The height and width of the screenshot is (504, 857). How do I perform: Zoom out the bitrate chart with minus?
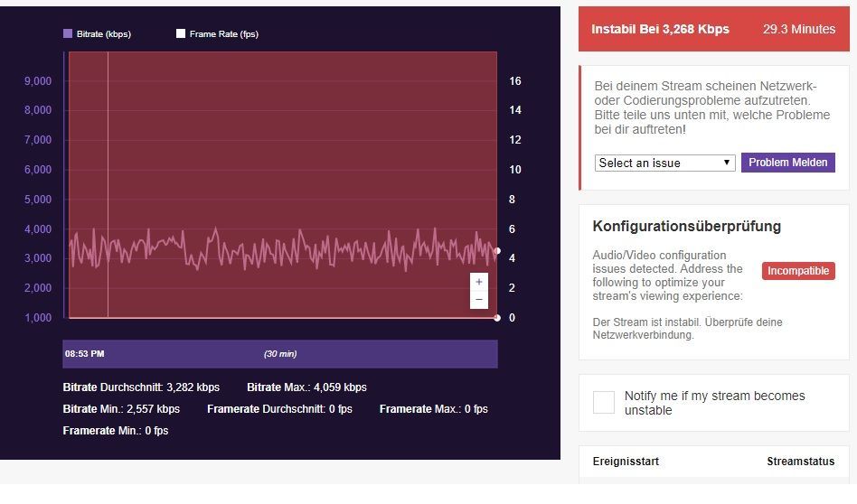(x=479, y=299)
